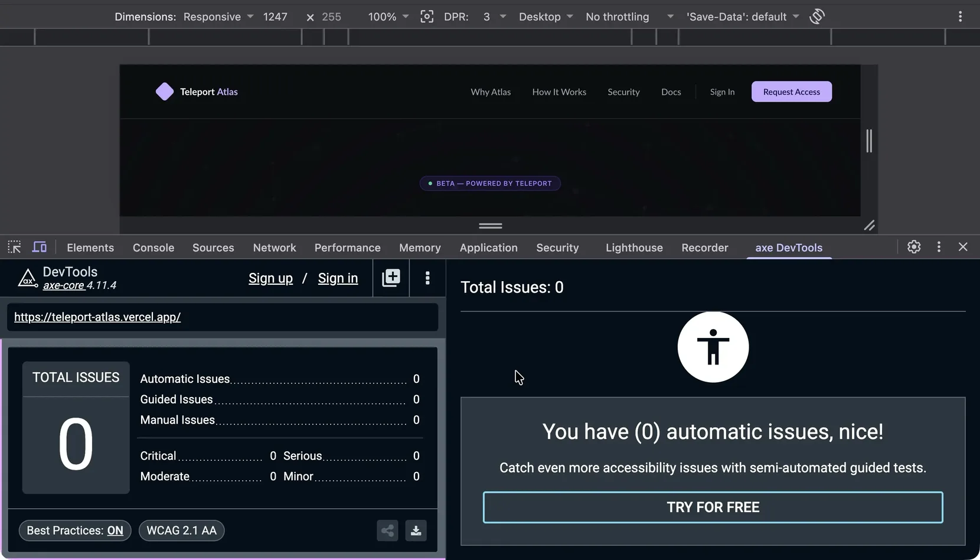Switch to the Lighthouse tab

click(x=634, y=248)
